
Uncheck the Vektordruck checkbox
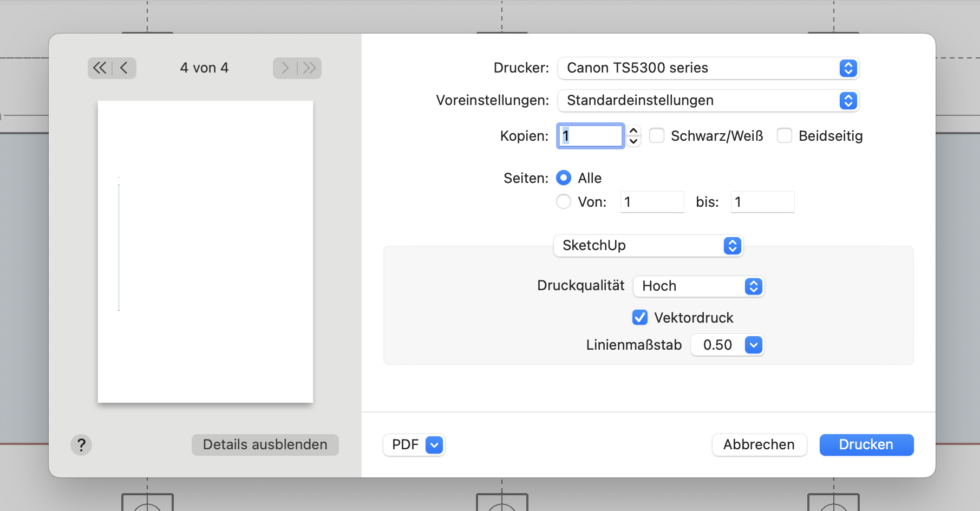(x=640, y=318)
